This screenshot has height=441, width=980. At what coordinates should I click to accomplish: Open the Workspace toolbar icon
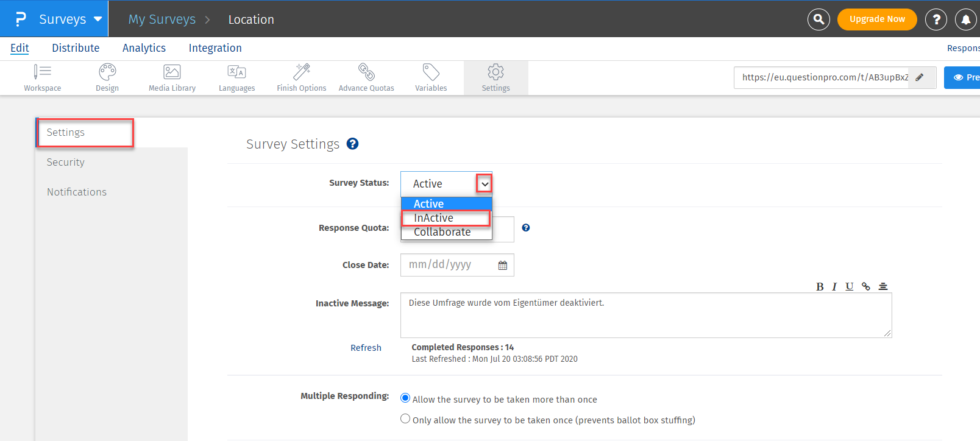42,72
